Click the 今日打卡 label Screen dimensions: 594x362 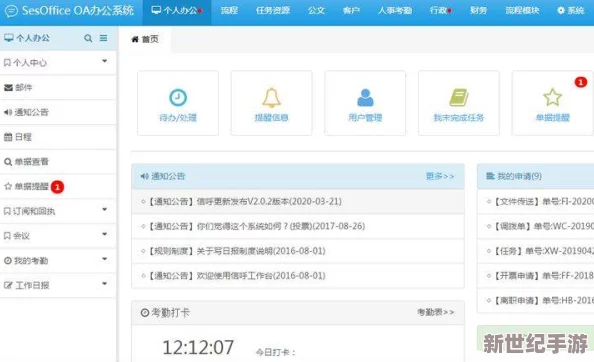coord(275,353)
